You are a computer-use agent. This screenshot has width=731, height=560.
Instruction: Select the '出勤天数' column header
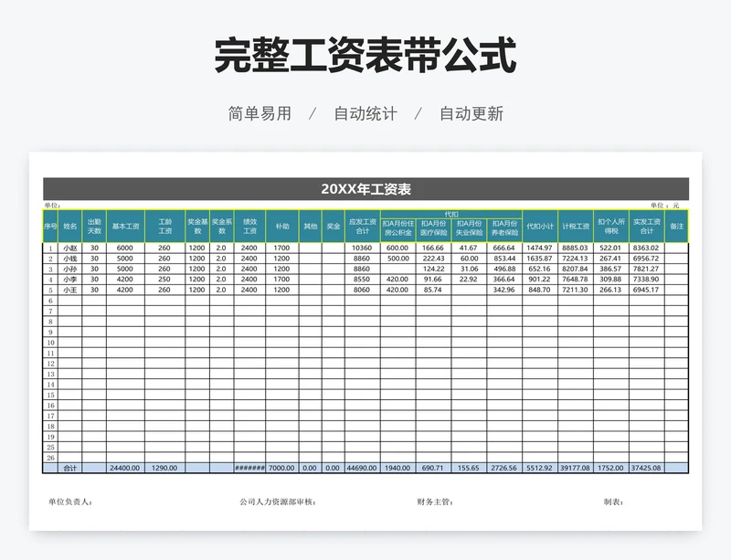coord(94,227)
